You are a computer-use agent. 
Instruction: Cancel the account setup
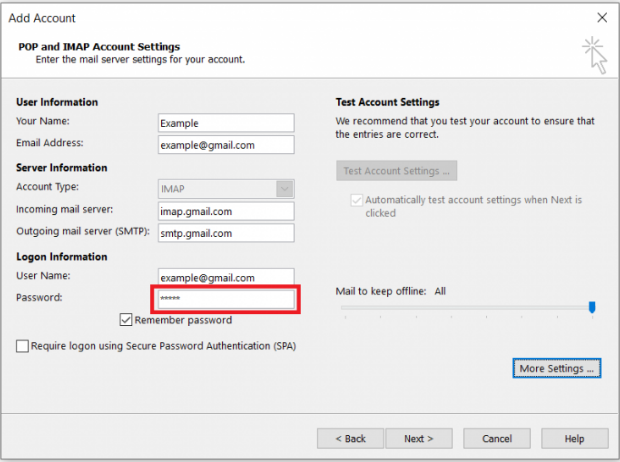(x=497, y=438)
